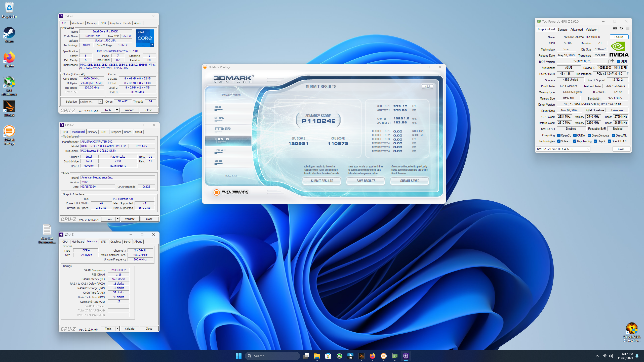Launch Steam from the desktop
644x362 pixels.
9,35
